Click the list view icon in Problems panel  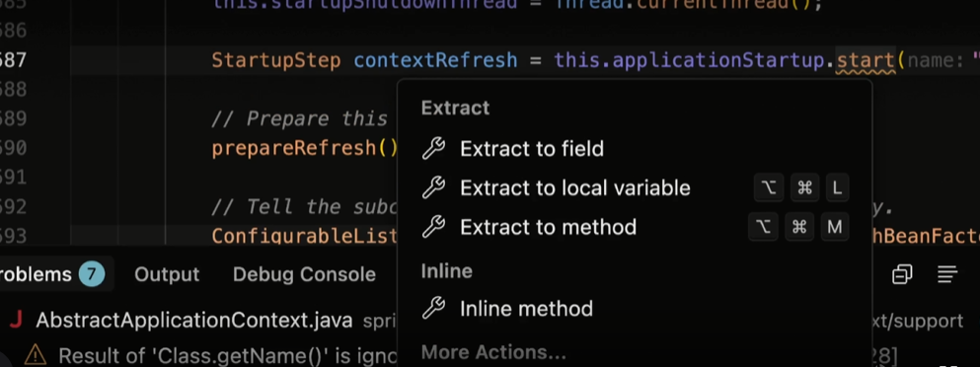pos(947,274)
